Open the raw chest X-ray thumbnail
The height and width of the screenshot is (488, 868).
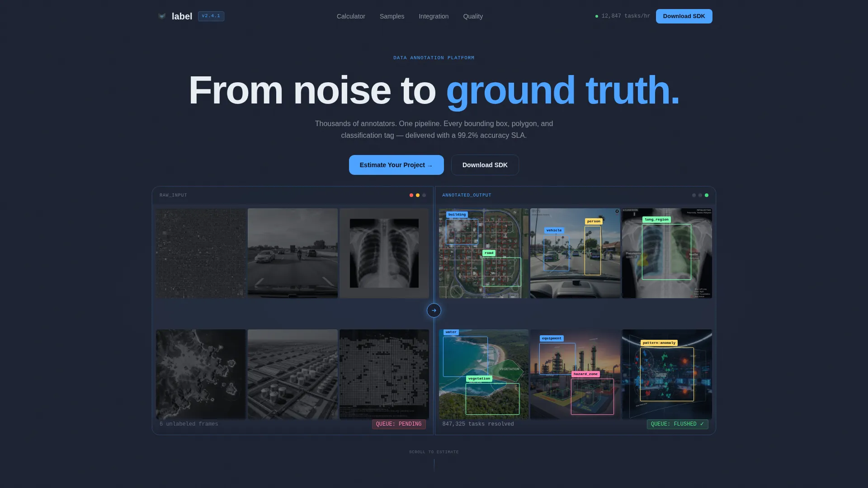point(384,253)
